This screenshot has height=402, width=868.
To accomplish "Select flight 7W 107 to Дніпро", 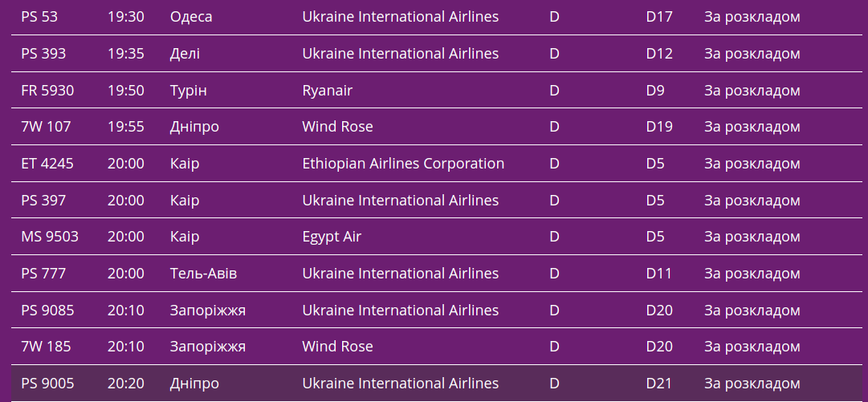I will pyautogui.click(x=46, y=127).
